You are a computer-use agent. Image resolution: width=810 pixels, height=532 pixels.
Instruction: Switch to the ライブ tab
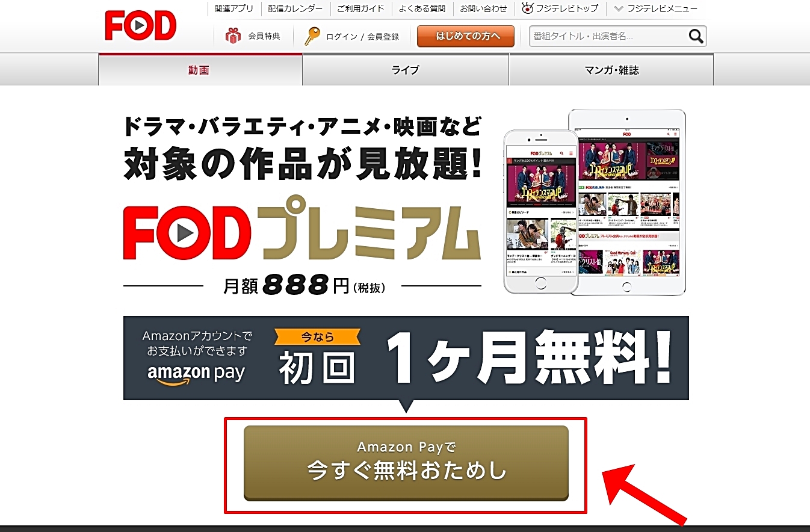tap(406, 70)
